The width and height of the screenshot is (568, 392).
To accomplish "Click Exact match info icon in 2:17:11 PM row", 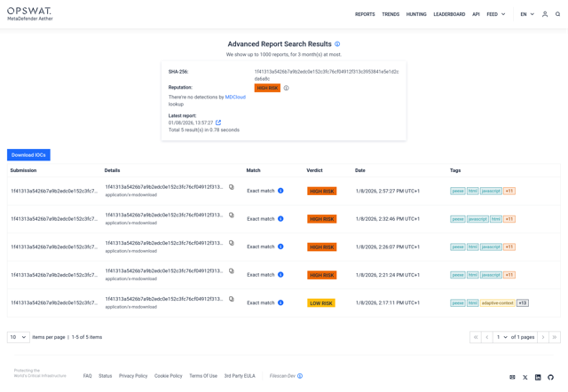I will click(x=280, y=302).
